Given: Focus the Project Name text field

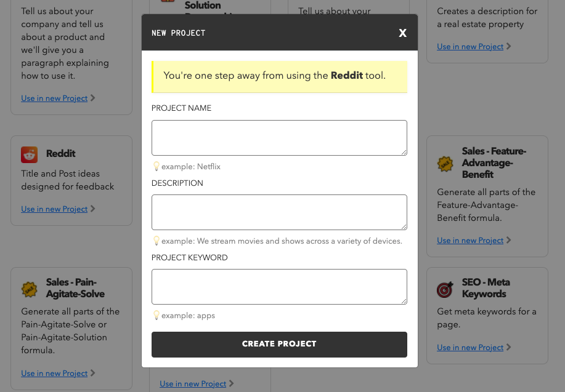Looking at the screenshot, I should click(x=279, y=137).
